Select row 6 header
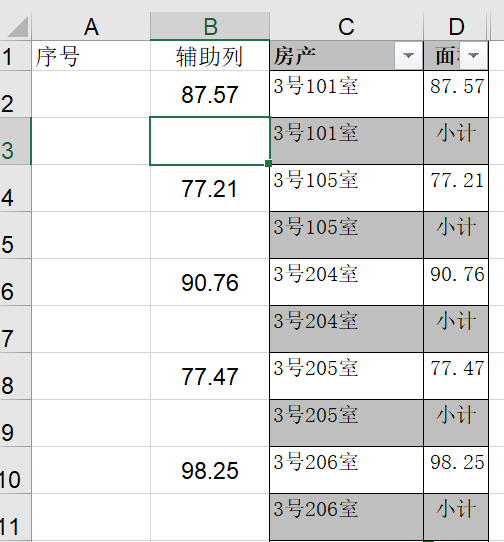This screenshot has height=542, width=504. (x=15, y=282)
